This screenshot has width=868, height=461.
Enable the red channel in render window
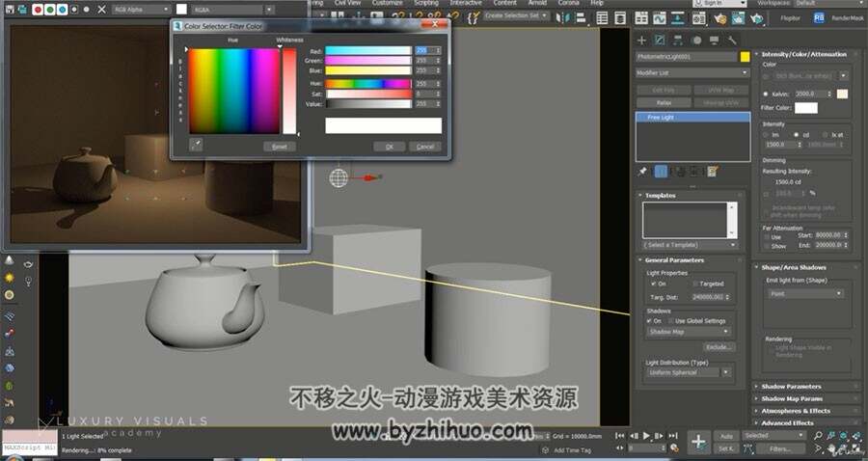click(38, 10)
